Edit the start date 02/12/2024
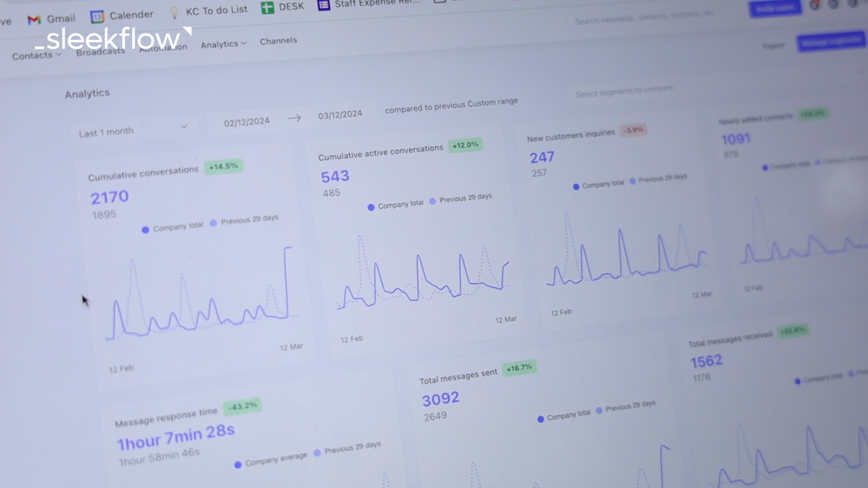The image size is (868, 488). point(247,122)
